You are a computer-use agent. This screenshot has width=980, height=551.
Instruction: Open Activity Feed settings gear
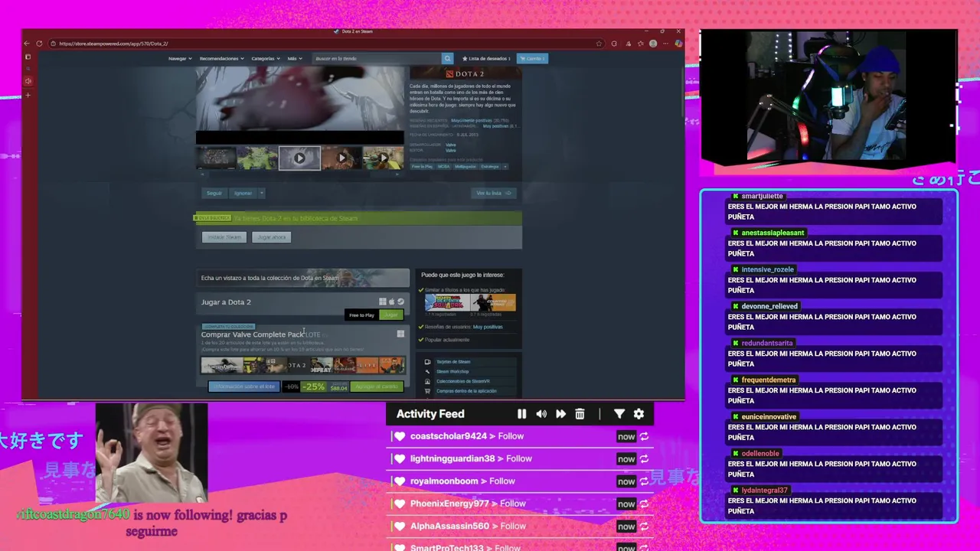639,414
